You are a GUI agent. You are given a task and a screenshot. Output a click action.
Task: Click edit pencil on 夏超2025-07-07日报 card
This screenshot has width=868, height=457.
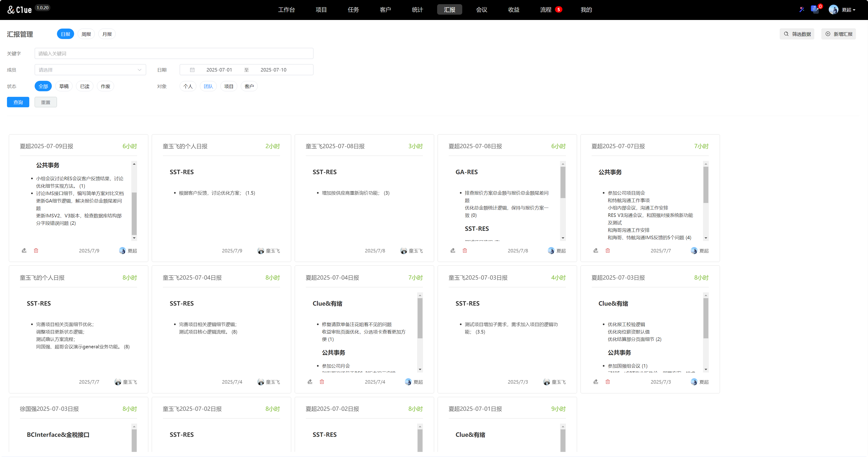(x=595, y=251)
